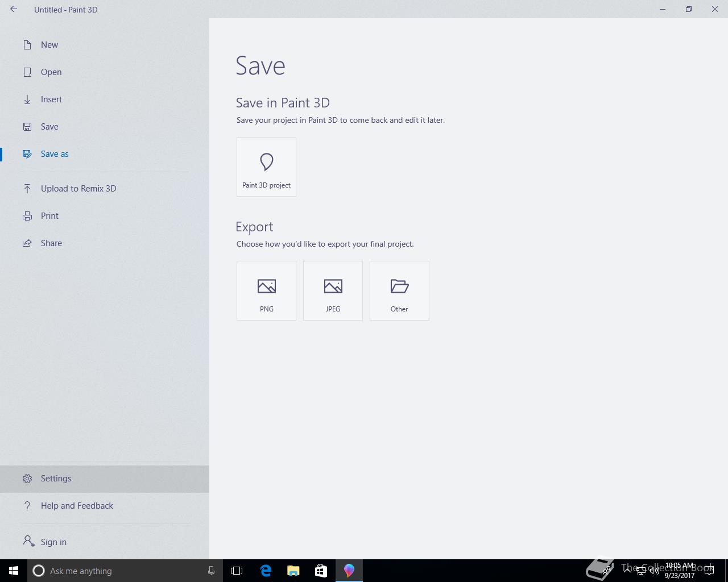Open Settings in the sidebar
This screenshot has height=582, width=728.
(x=105, y=479)
